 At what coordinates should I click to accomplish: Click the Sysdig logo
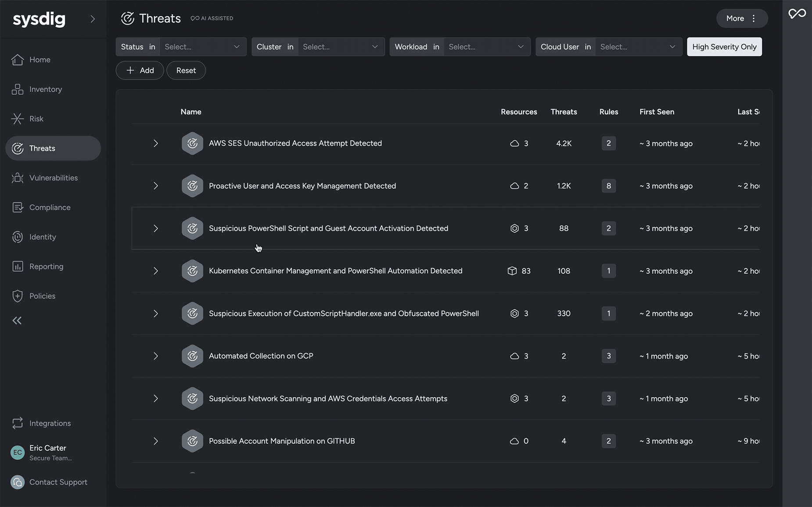tap(39, 19)
